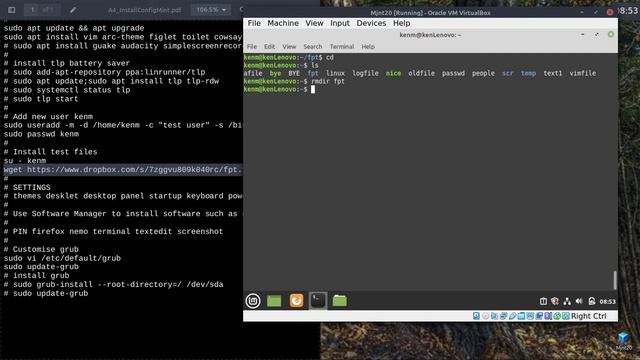The height and width of the screenshot is (360, 640).
Task: Open VirtualBox View menu
Action: coord(314,23)
